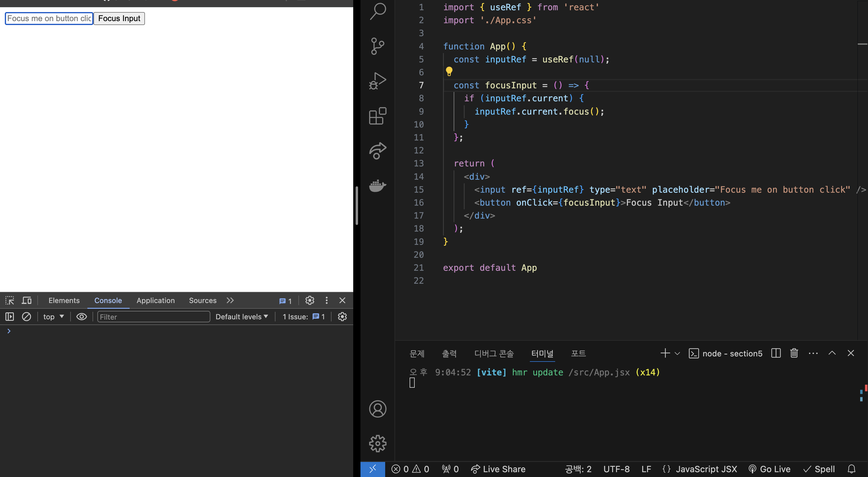The height and width of the screenshot is (477, 868).
Task: Click the lightbulb code action icon
Action: 449,71
